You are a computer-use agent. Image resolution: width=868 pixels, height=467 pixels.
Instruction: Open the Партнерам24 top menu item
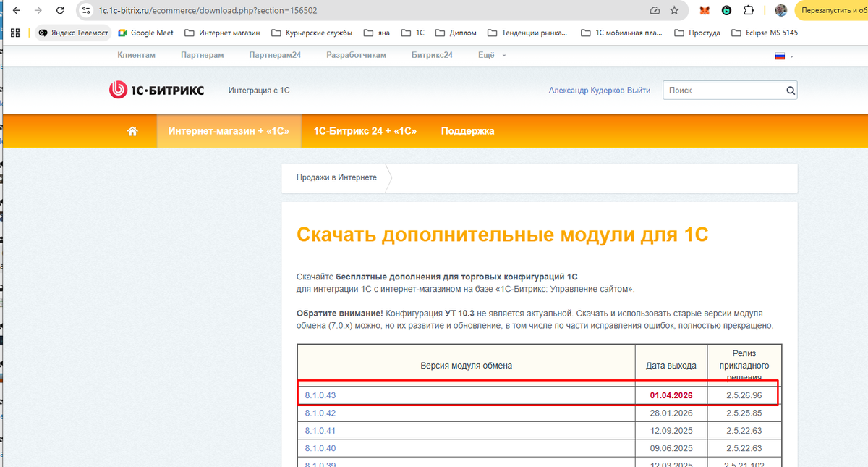pos(275,55)
